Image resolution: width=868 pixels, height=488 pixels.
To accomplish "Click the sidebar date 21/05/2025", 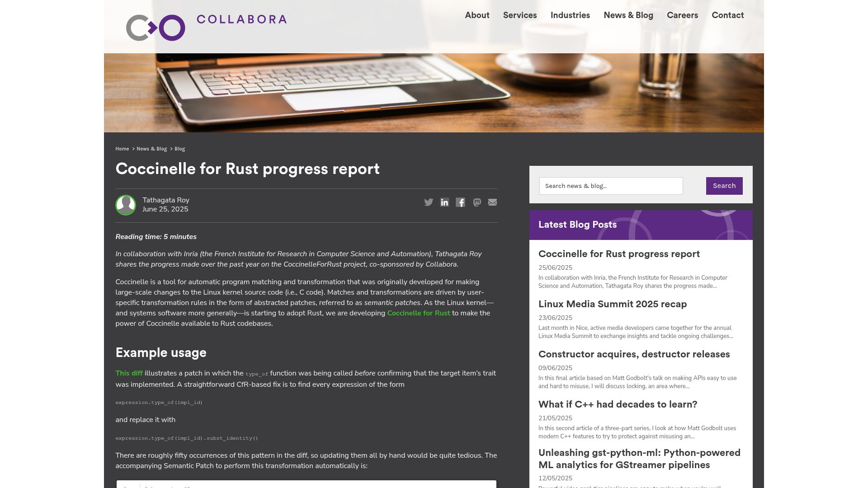I will pyautogui.click(x=555, y=418).
